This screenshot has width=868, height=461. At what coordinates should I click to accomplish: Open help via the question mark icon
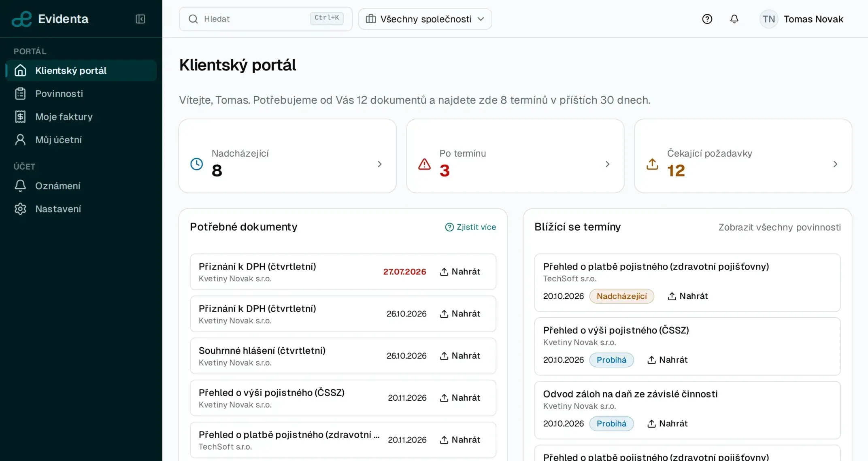pyautogui.click(x=707, y=19)
